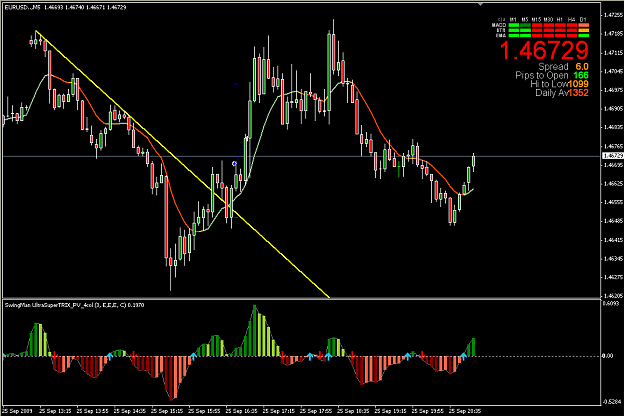
Task: Click the red EMA H4 signal cell
Action: [572, 35]
